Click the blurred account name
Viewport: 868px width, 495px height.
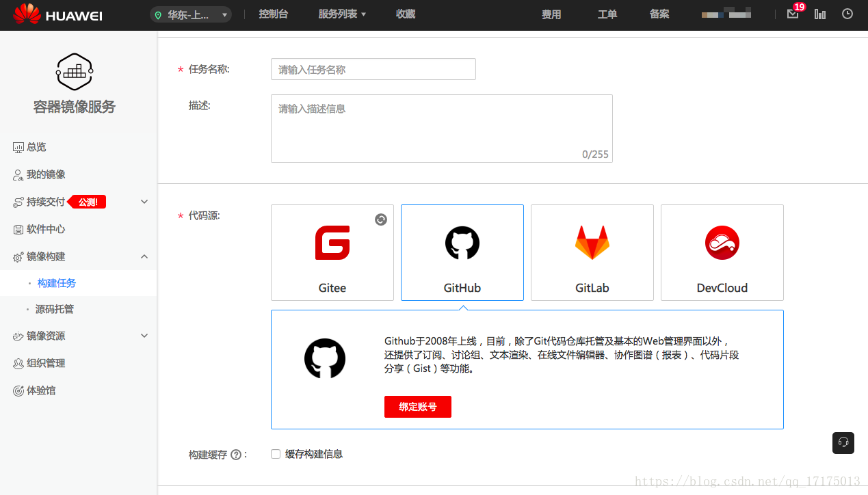[726, 13]
